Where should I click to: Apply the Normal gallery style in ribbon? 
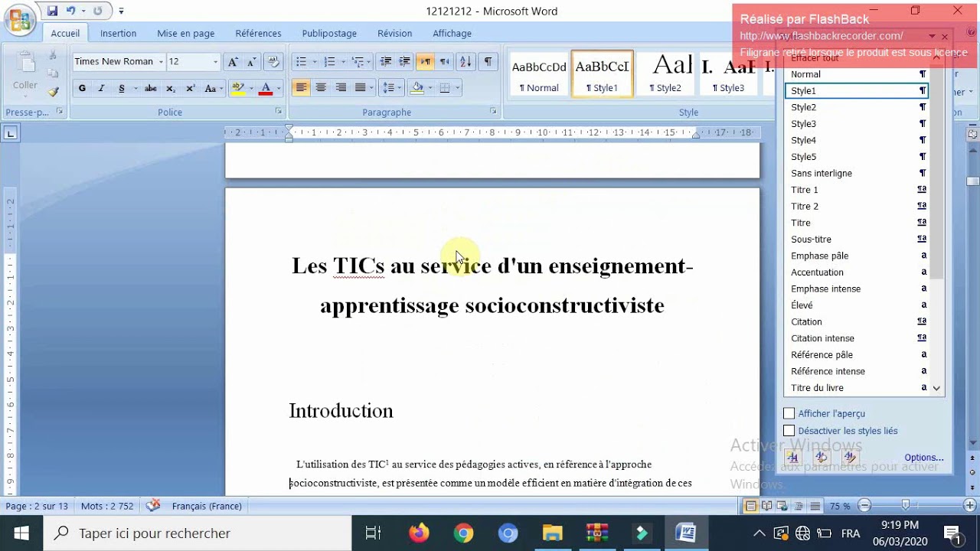(539, 74)
